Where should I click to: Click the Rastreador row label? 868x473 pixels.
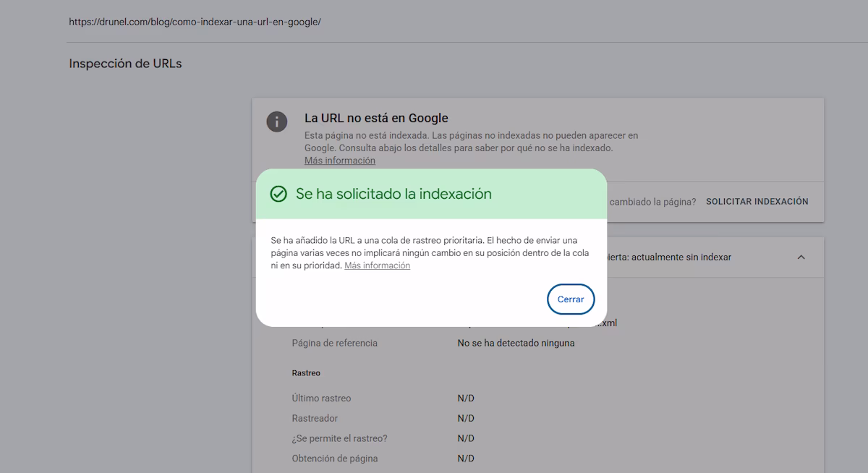point(315,418)
